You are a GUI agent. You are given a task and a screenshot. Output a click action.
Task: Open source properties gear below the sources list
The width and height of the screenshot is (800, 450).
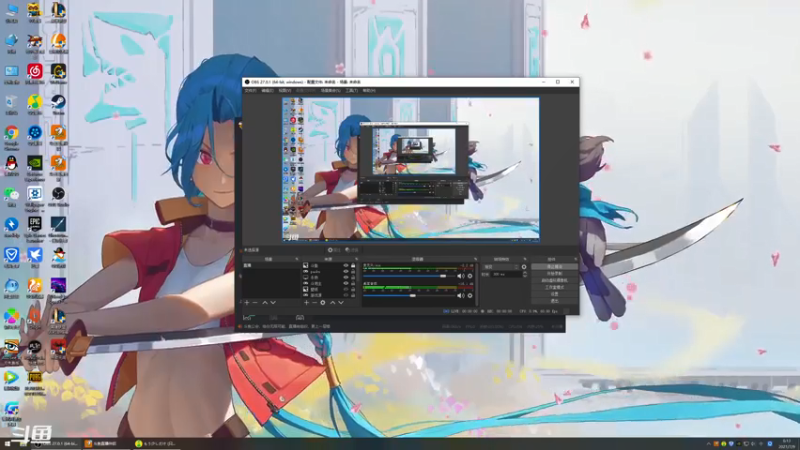[x=322, y=303]
